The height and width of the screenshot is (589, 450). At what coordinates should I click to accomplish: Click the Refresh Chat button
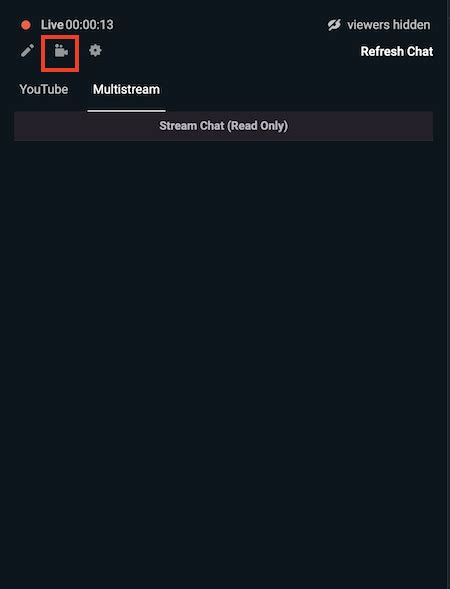click(397, 51)
